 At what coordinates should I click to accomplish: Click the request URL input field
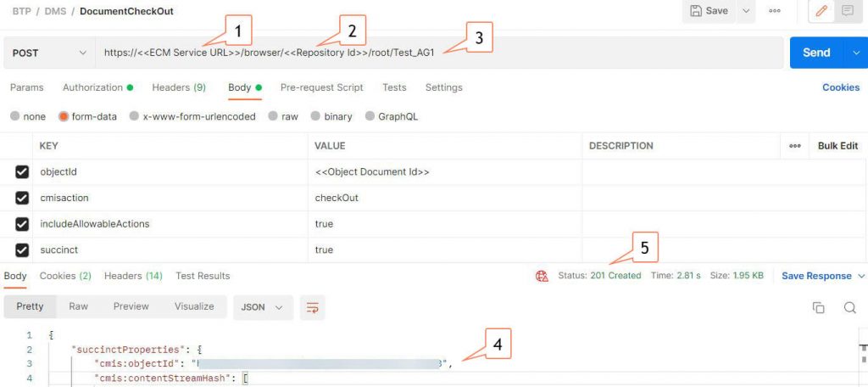coord(439,53)
